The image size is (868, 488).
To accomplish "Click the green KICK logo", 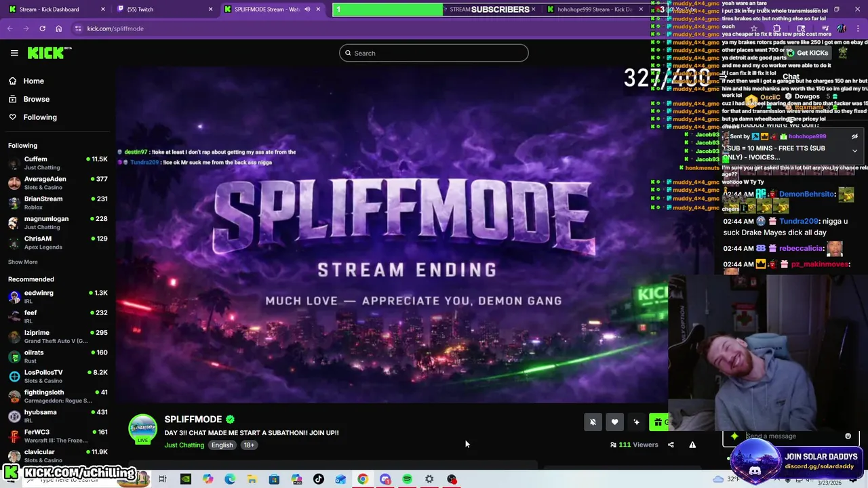I will coord(50,53).
